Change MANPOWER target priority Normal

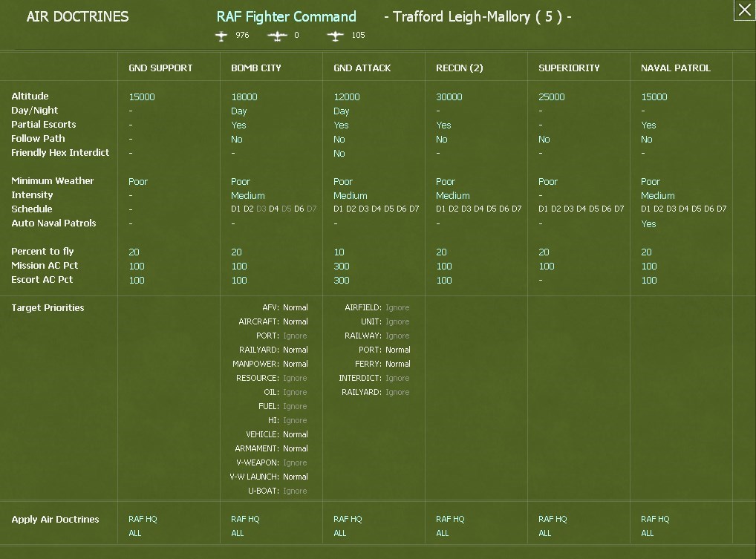coord(296,364)
